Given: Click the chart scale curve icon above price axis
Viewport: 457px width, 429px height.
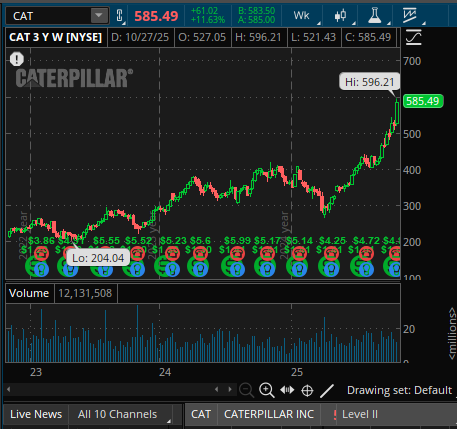Looking at the screenshot, I should point(414,37).
